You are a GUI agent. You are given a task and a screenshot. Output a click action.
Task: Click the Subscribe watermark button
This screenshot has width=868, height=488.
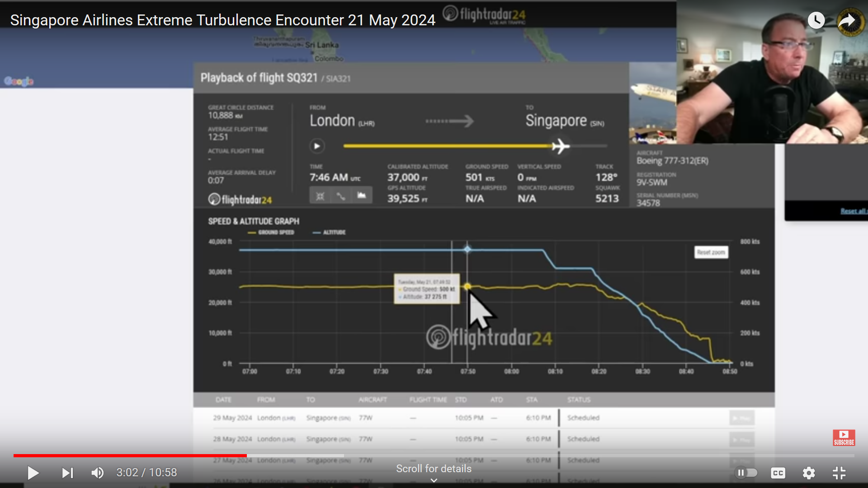(844, 437)
